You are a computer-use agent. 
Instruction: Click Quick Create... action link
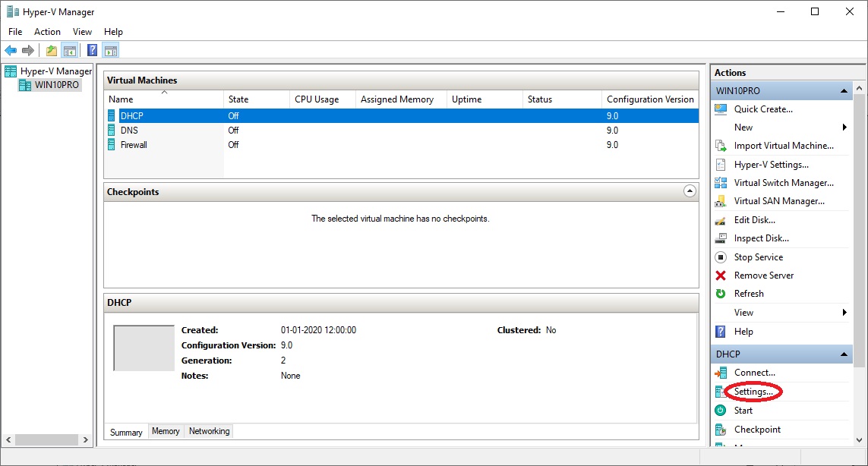coord(763,109)
